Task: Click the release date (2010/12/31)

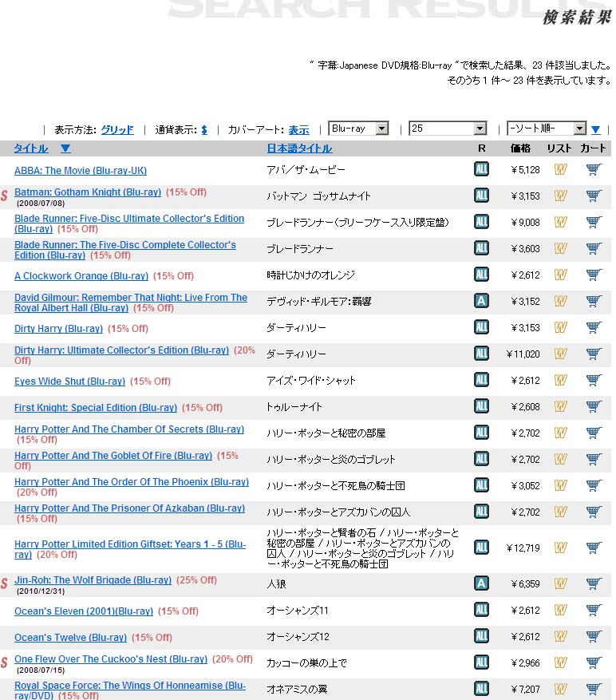Action: tap(41, 591)
